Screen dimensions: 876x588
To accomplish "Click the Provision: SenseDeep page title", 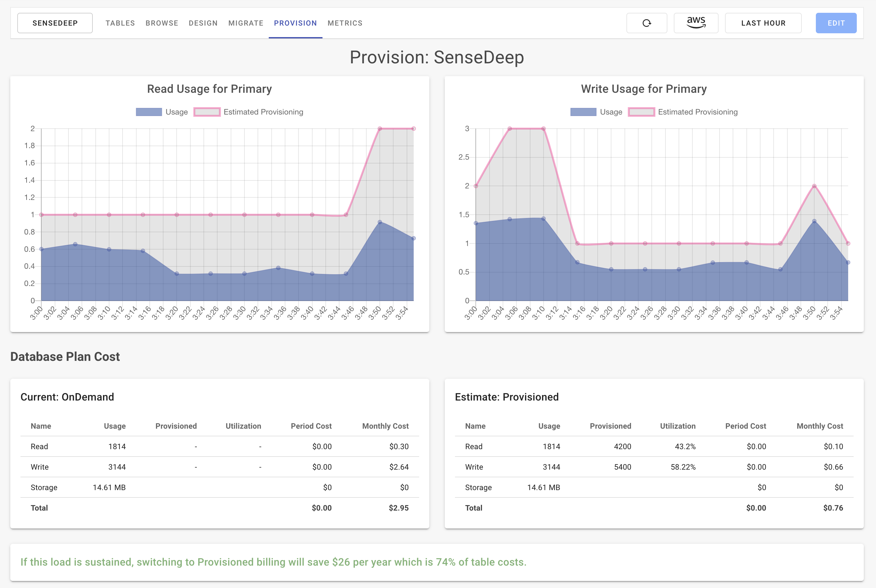I will pos(437,57).
